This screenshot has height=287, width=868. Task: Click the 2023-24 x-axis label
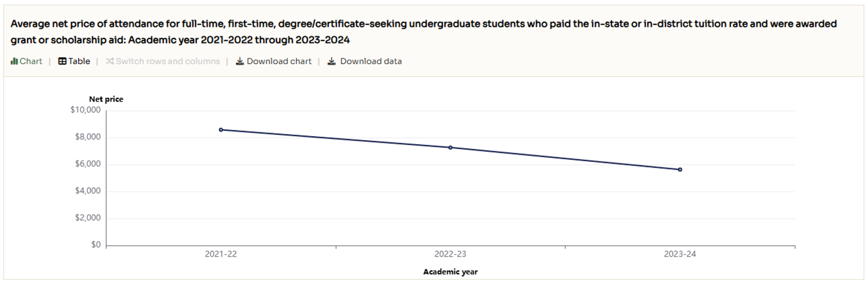[680, 254]
